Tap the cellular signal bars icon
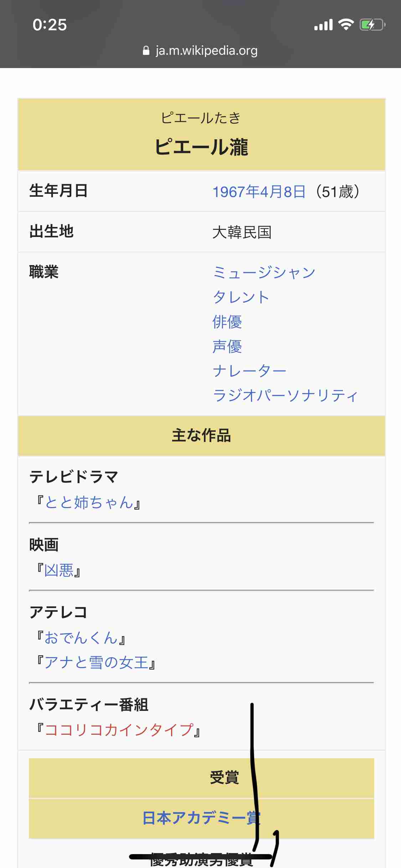401x868 pixels. pos(323,25)
